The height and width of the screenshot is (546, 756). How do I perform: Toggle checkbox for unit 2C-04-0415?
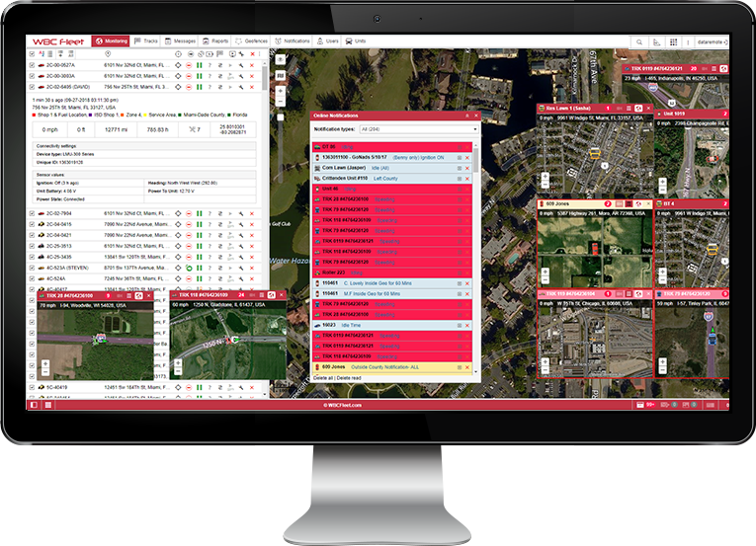pyautogui.click(x=32, y=224)
